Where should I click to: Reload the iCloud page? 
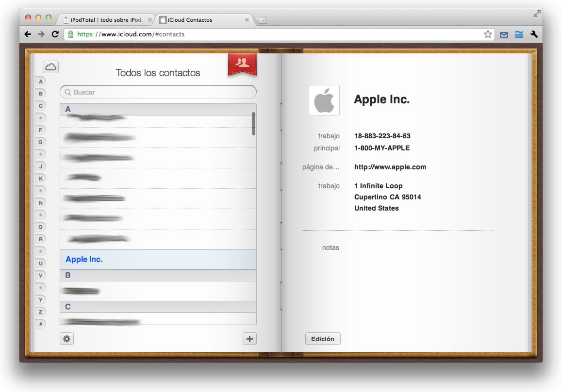[55, 34]
